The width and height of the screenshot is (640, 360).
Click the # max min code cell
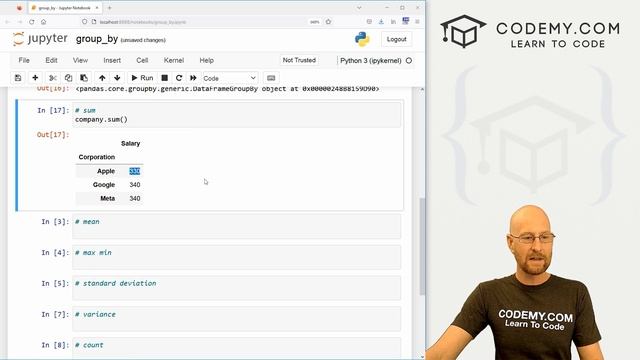tap(237, 257)
